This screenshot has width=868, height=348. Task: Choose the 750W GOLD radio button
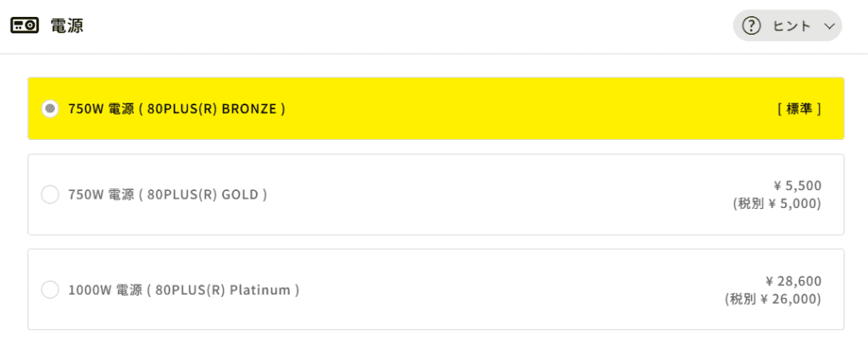(x=50, y=194)
